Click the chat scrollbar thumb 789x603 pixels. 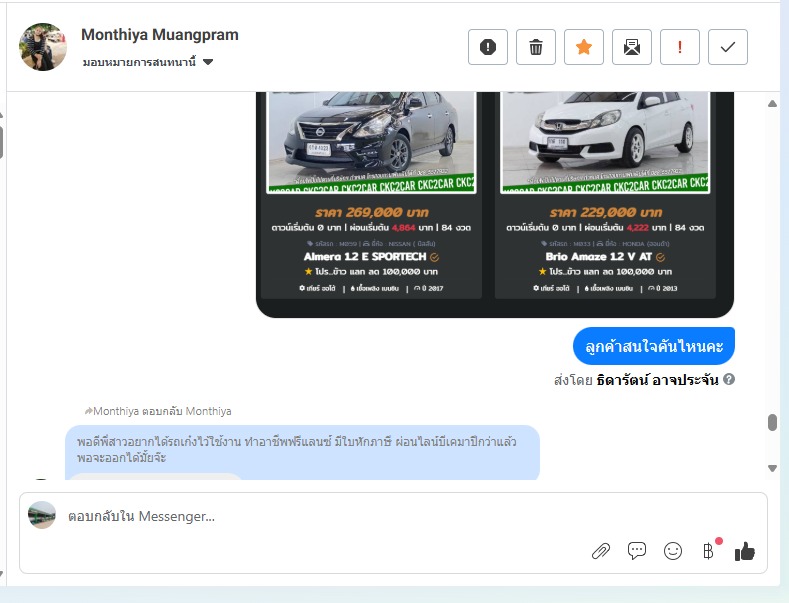coord(772,422)
